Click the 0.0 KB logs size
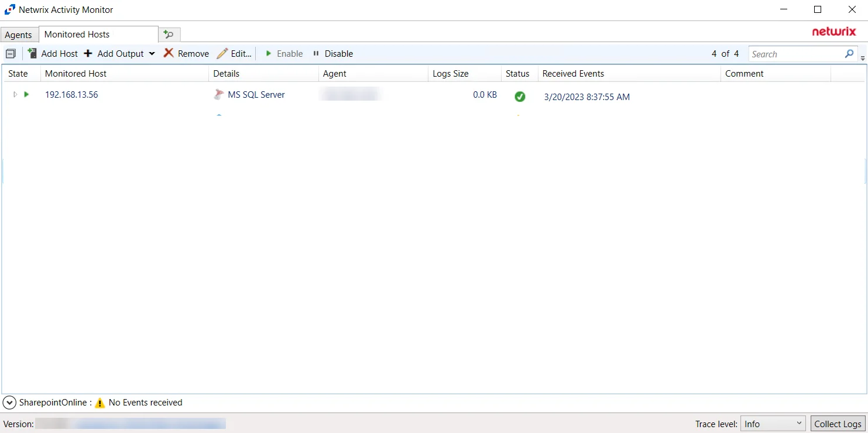The width and height of the screenshot is (868, 433). click(x=485, y=95)
